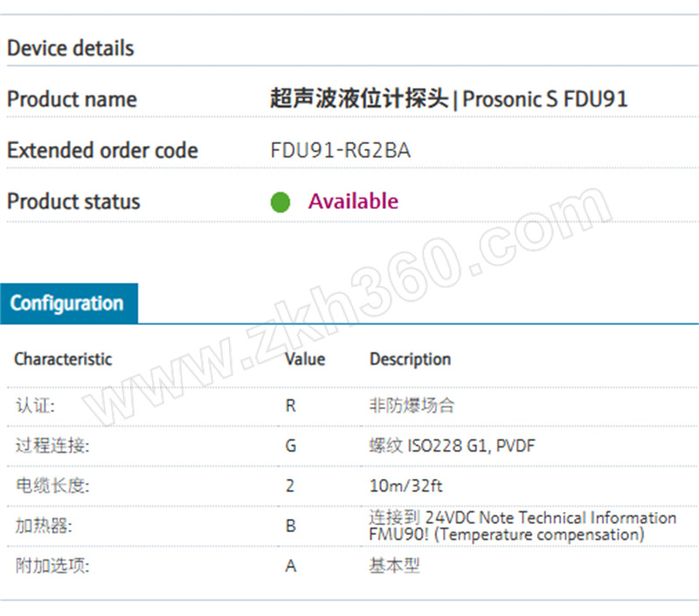Click the green product status indicator

280,202
